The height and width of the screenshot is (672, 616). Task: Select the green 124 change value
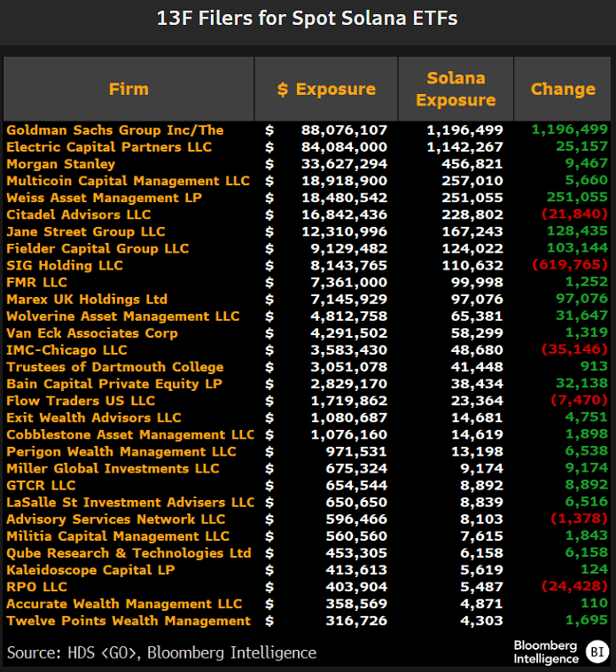point(594,569)
